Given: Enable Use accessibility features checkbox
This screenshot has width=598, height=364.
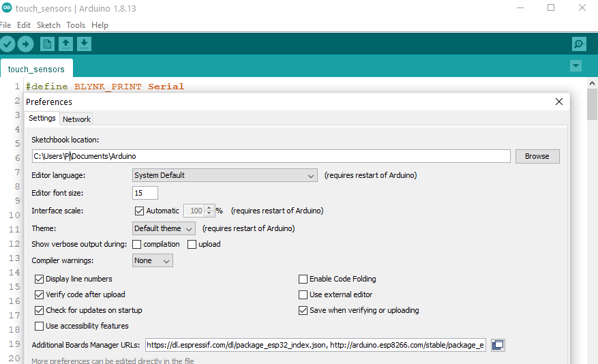Looking at the screenshot, I should click(39, 326).
